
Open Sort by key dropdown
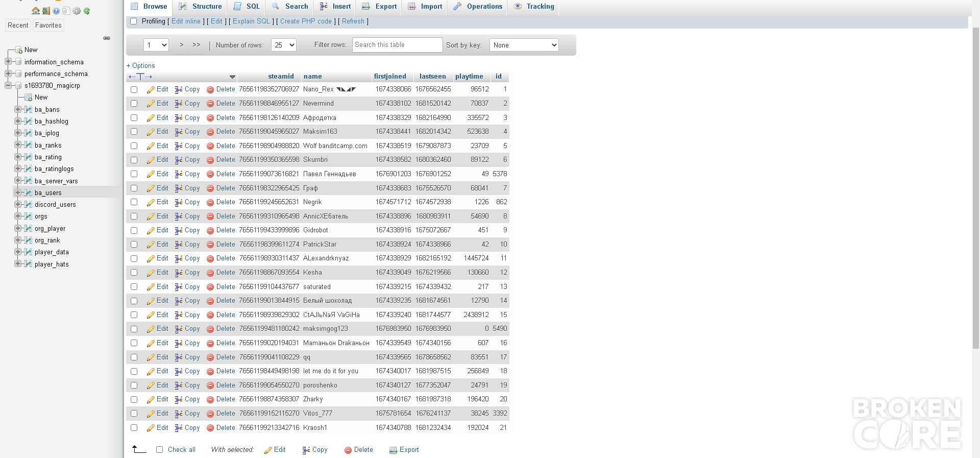pos(524,45)
